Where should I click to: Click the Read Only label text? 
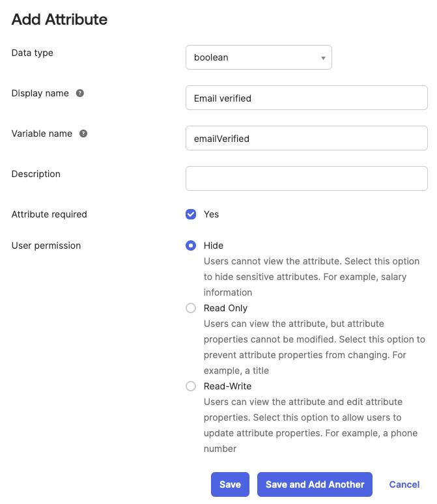pos(225,308)
